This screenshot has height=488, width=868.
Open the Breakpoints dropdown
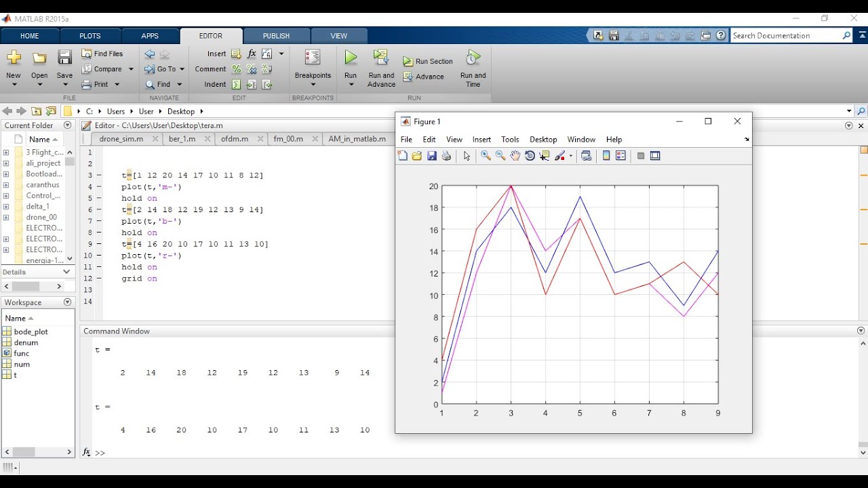[x=313, y=85]
